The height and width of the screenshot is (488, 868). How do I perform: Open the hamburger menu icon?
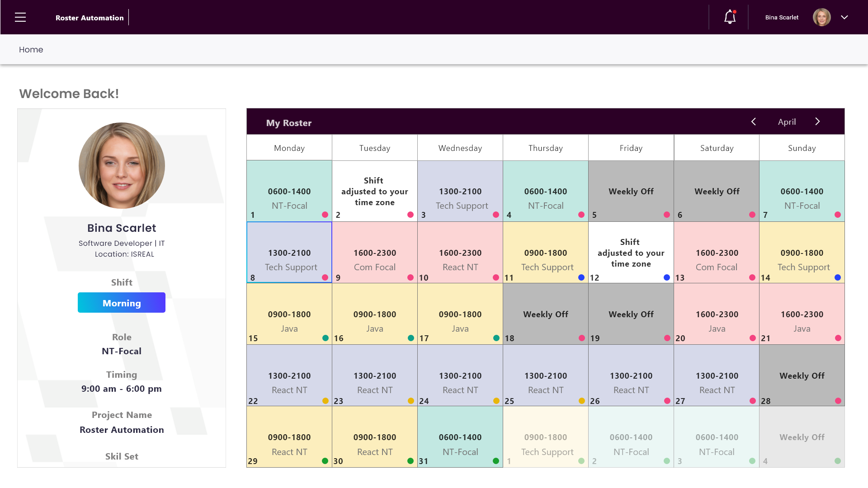[20, 18]
